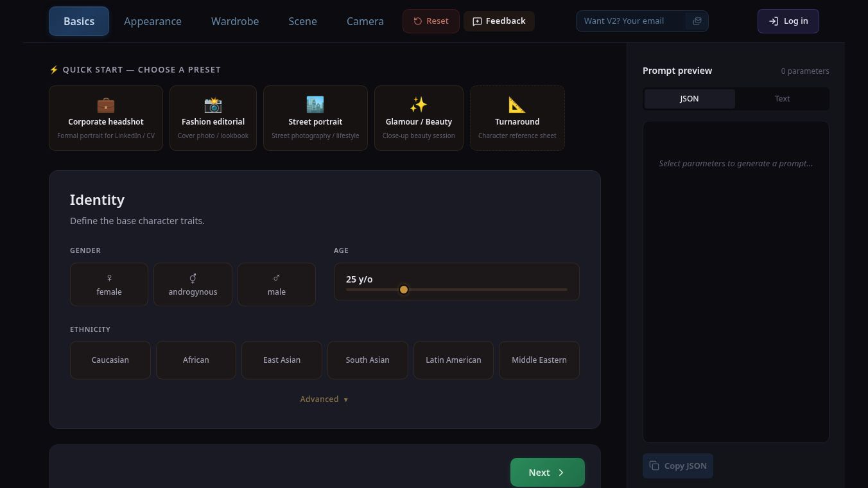
Task: Switch to the Appearance tab
Action: click(153, 21)
